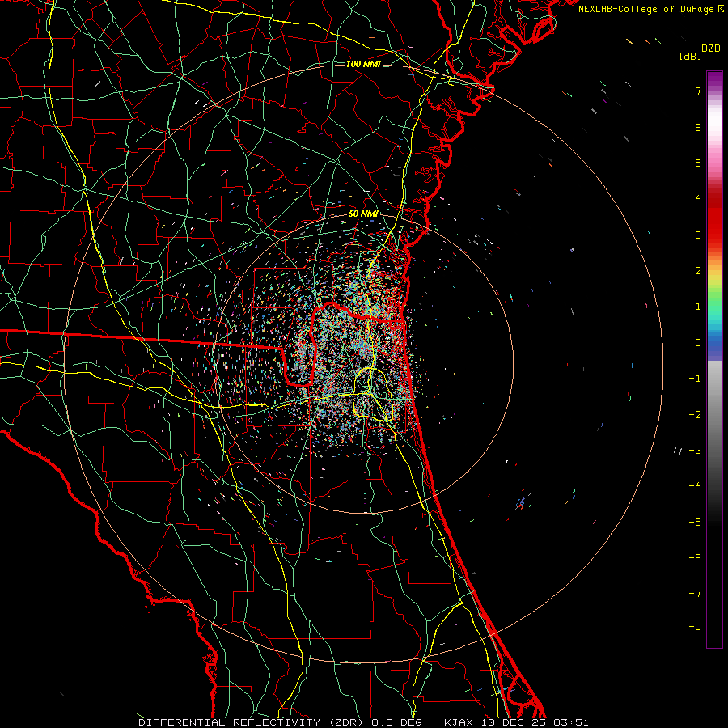728x728 pixels.
Task: Click the 5 value on the dB scale
Action: pyautogui.click(x=698, y=163)
